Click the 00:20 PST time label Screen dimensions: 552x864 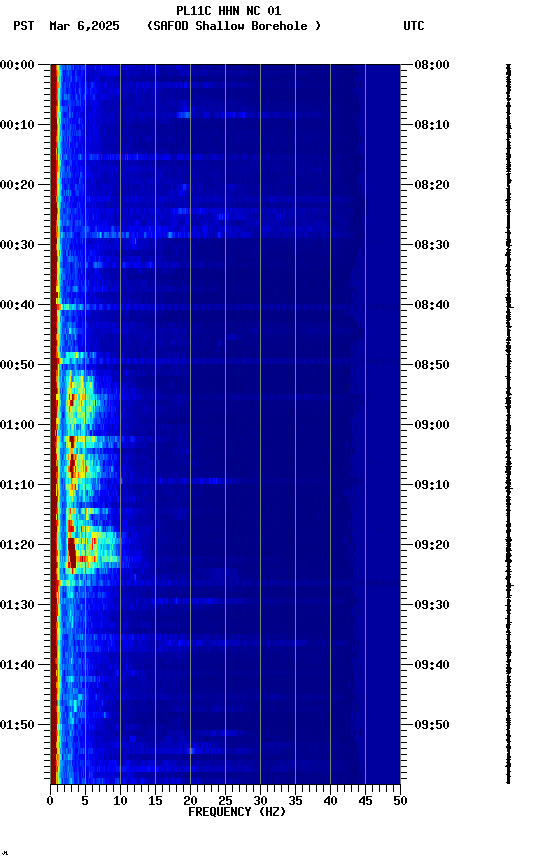pyautogui.click(x=17, y=185)
